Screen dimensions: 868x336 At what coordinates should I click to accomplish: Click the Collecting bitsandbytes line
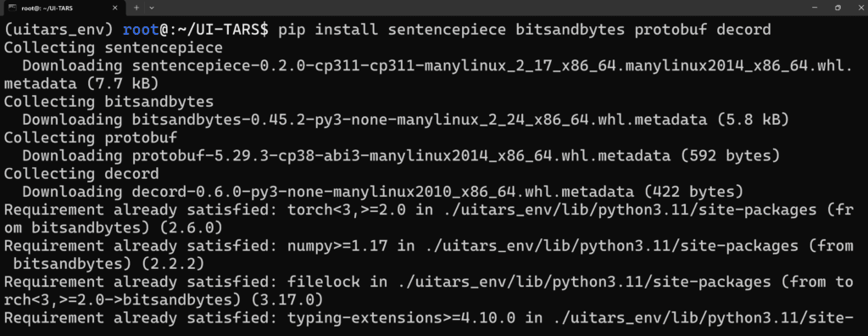[x=108, y=102]
